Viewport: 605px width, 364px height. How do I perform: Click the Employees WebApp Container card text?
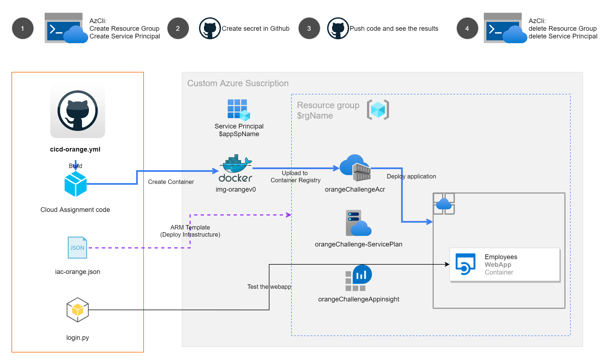[501, 265]
